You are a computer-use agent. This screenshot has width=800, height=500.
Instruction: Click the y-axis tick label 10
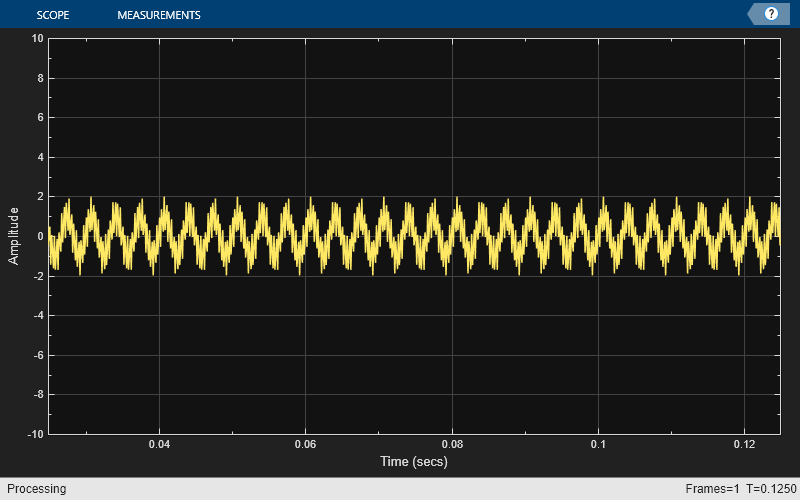click(x=37, y=39)
